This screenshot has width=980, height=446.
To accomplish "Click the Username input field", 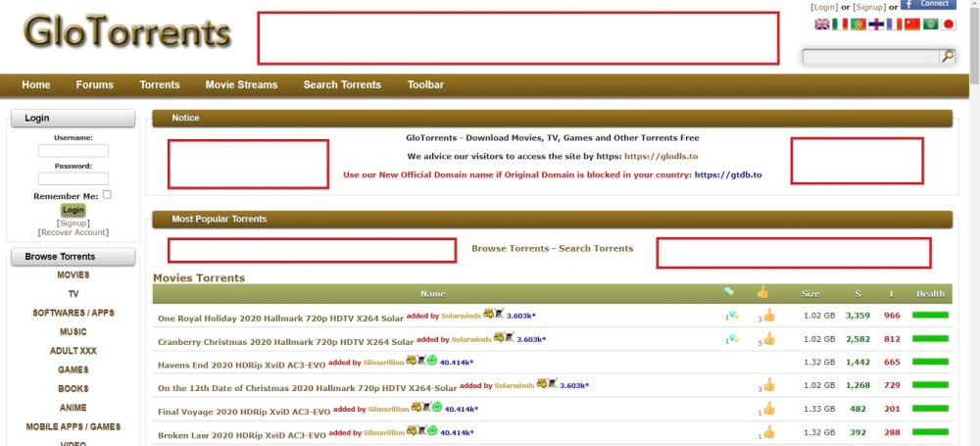I will click(x=73, y=151).
